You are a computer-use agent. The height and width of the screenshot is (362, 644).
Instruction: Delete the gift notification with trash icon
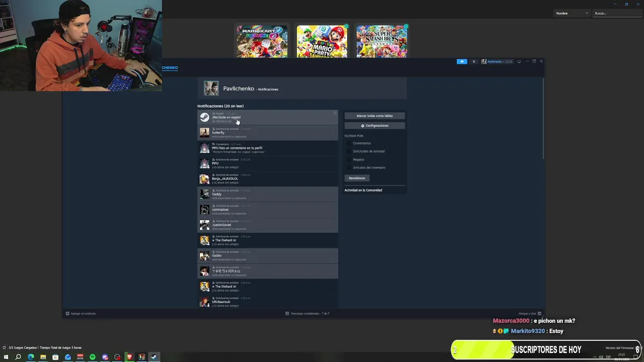point(335,113)
